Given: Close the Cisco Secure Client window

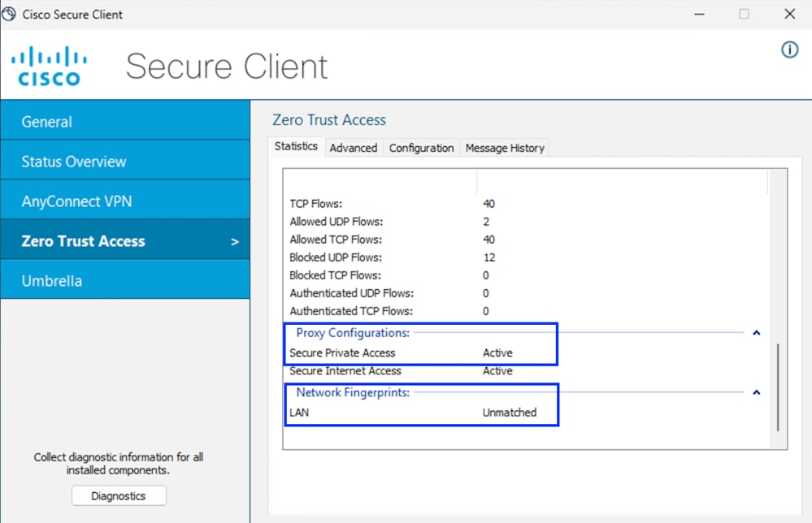Looking at the screenshot, I should click(x=789, y=14).
